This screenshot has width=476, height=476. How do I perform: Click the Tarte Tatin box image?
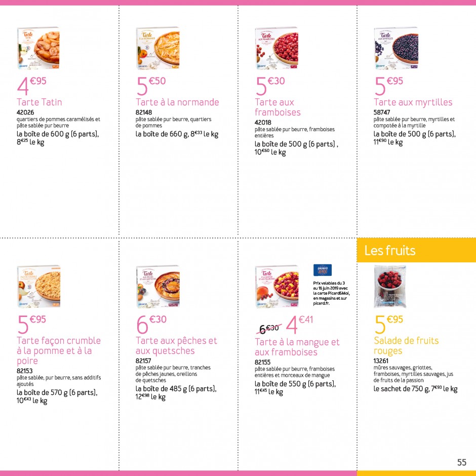(38, 48)
